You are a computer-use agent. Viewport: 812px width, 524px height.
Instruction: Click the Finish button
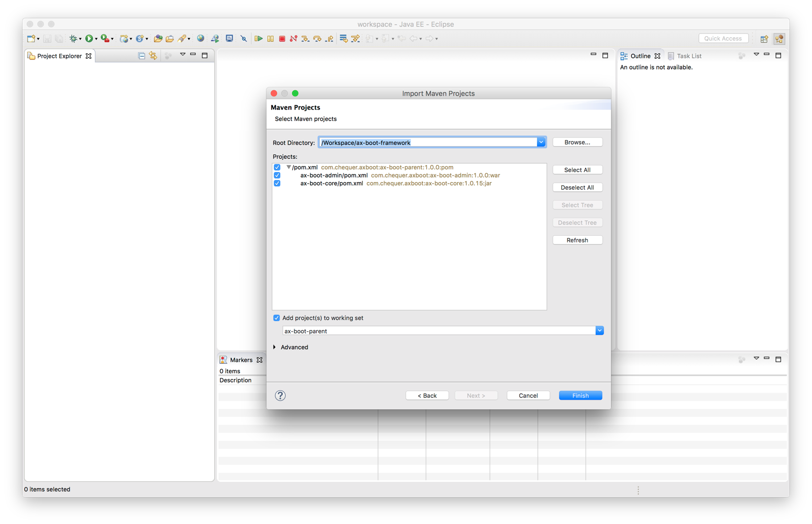(581, 396)
